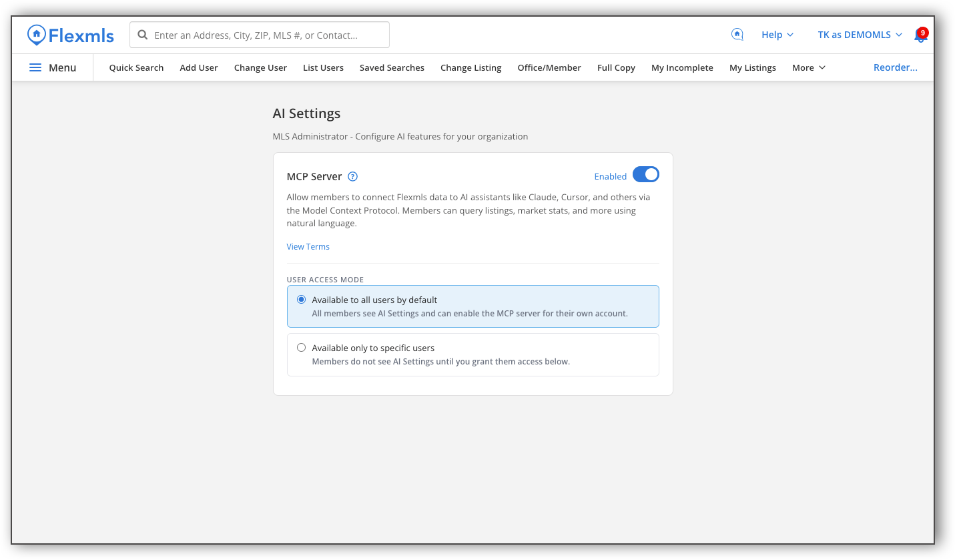Open My Incomplete
Screen dimensions: 955x560
point(682,67)
